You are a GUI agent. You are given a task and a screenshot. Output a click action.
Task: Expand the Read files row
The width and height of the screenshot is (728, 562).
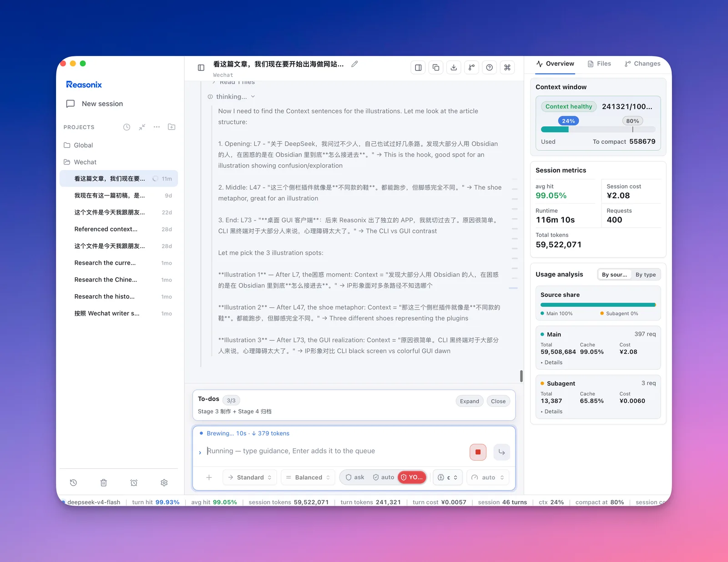(233, 83)
